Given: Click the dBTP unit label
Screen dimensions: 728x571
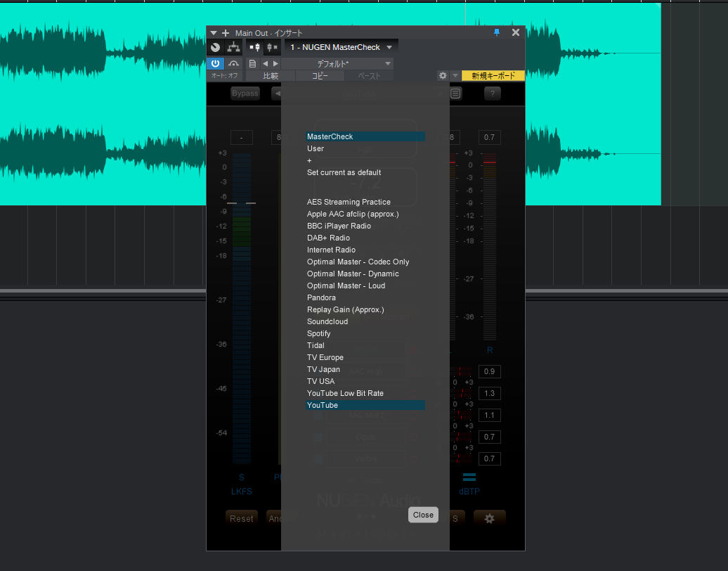Looking at the screenshot, I should pyautogui.click(x=469, y=492).
